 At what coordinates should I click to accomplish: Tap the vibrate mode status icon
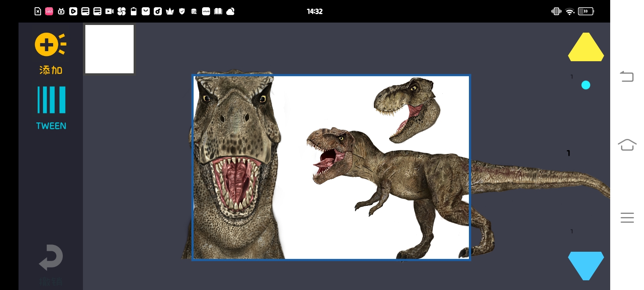coord(556,11)
